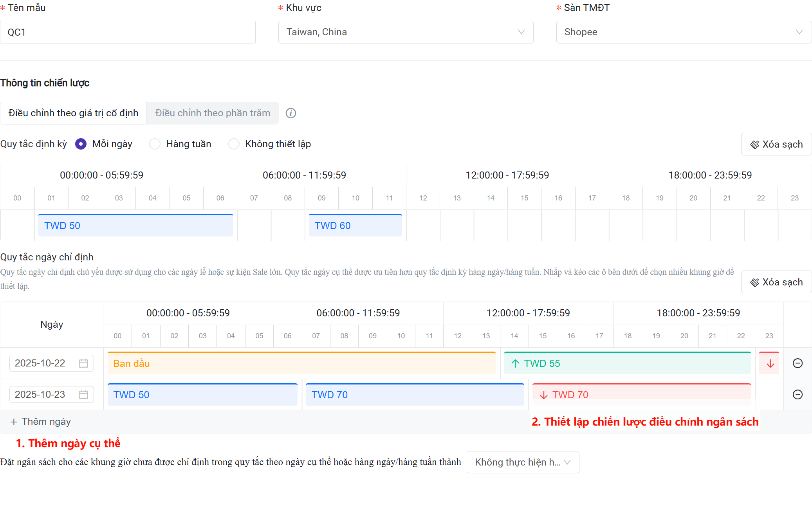The height and width of the screenshot is (527, 812).
Task: Click the info icon beside adjustment tabs
Action: (291, 113)
